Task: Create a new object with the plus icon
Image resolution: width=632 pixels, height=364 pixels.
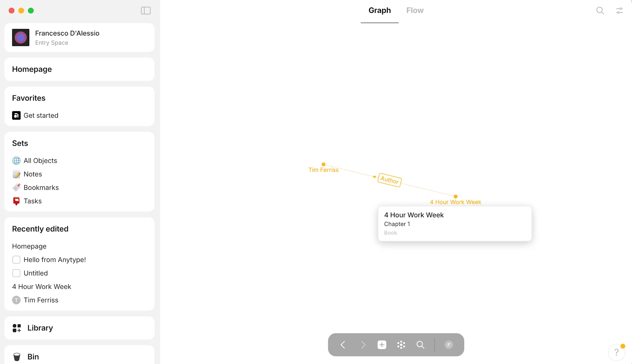Action: [x=382, y=345]
